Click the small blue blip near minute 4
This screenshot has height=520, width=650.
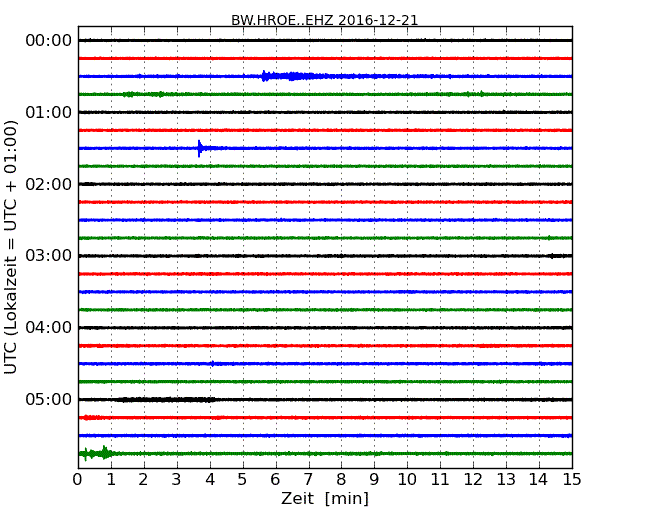click(x=213, y=364)
